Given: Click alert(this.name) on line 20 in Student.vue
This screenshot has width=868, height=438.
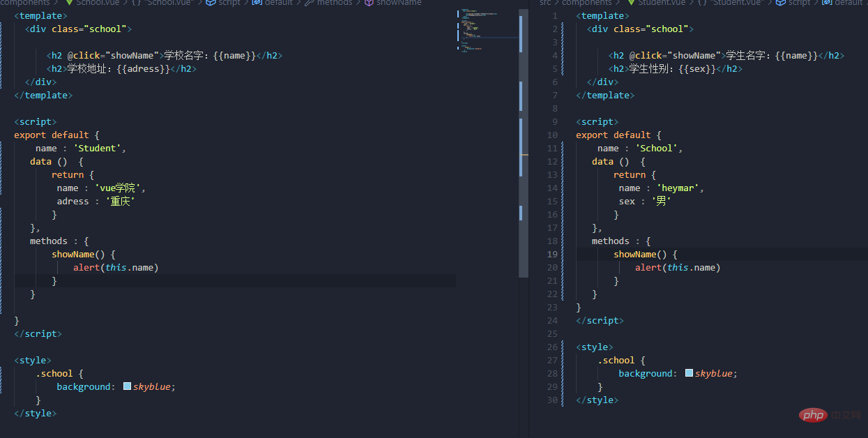Looking at the screenshot, I should point(678,267).
